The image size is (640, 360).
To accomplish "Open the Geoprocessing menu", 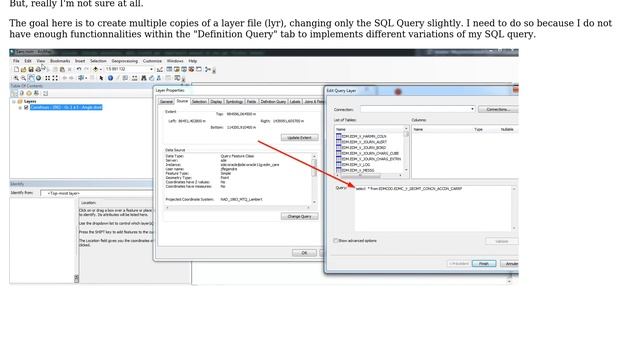I will click(124, 61).
